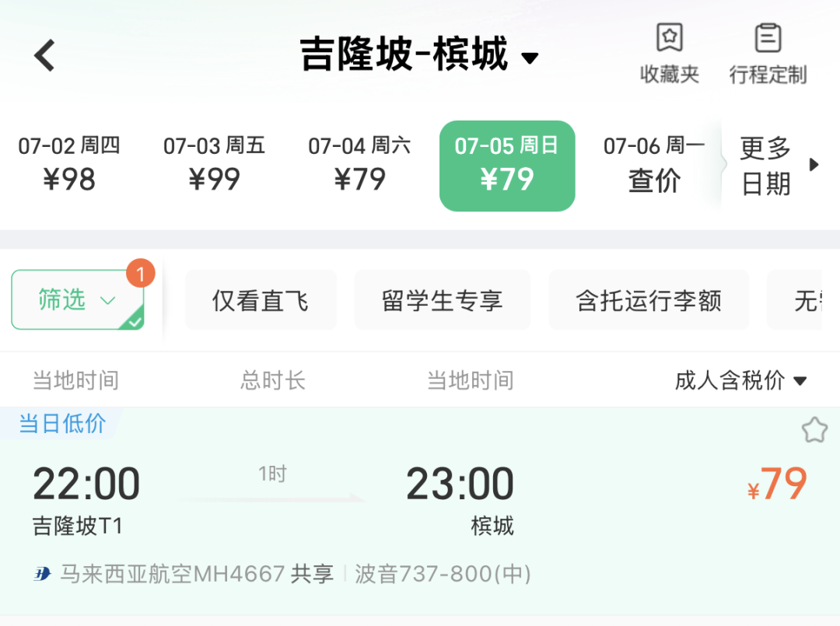Tap the 当日低价 label tag
Viewport: 840px width, 626px height.
click(x=61, y=424)
